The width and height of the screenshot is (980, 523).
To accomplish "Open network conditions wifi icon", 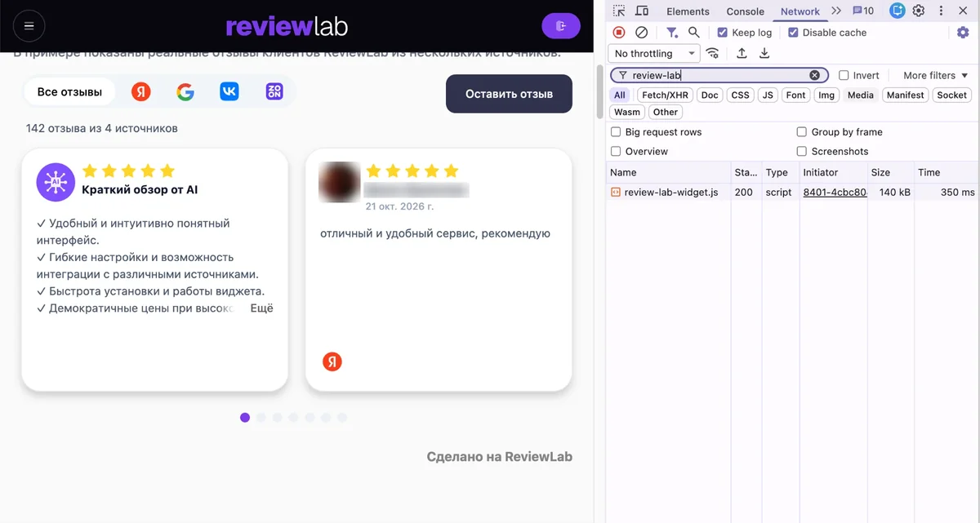I will [713, 53].
